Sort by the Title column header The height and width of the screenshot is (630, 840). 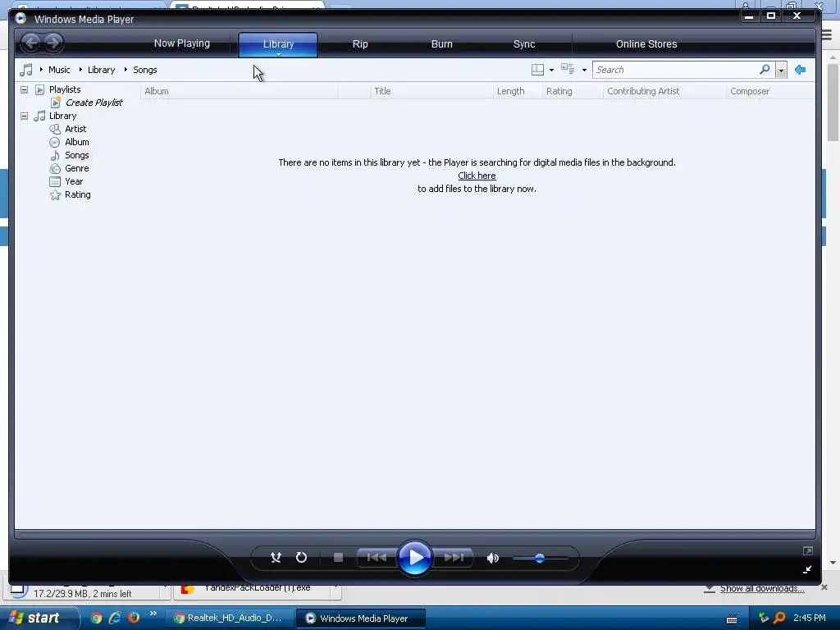point(431,91)
